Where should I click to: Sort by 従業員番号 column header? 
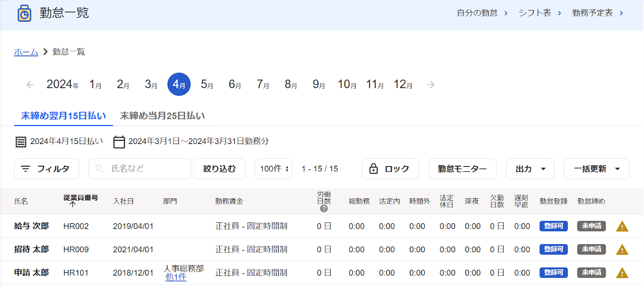[x=80, y=198]
